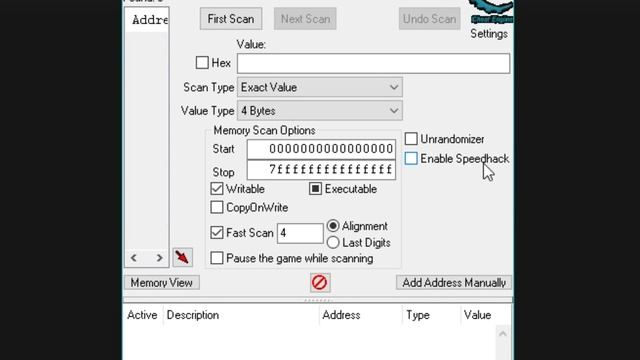Disable the Fast Scan checkbox
Image resolution: width=640 pixels, height=360 pixels.
point(217,233)
